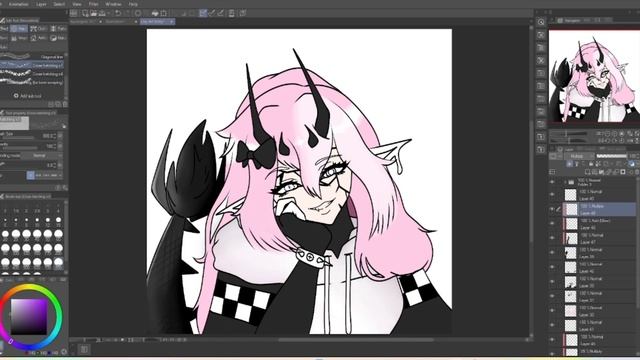Viewport: 640px width, 360px height.
Task: Click the lowest icon in right panel strip
Action: point(541,149)
